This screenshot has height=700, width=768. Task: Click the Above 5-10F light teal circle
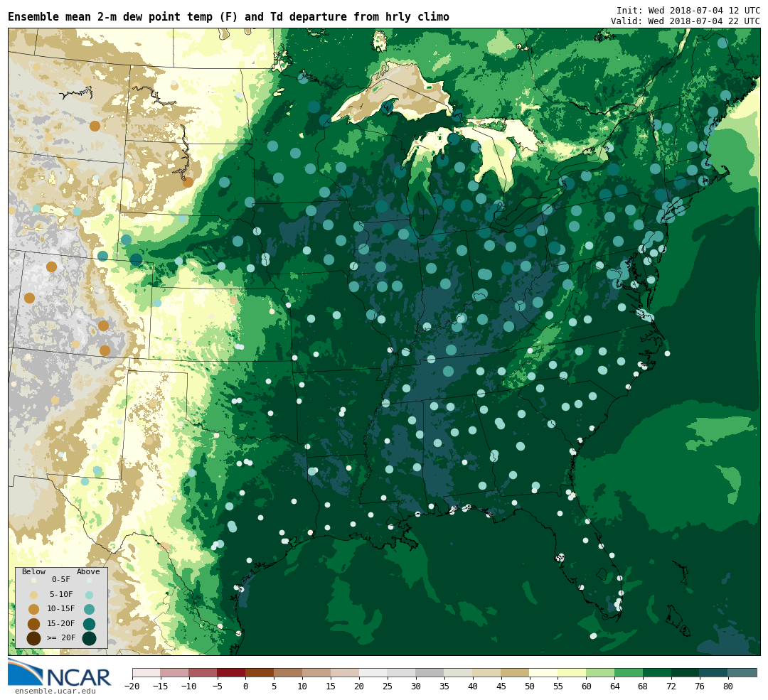tap(89, 595)
